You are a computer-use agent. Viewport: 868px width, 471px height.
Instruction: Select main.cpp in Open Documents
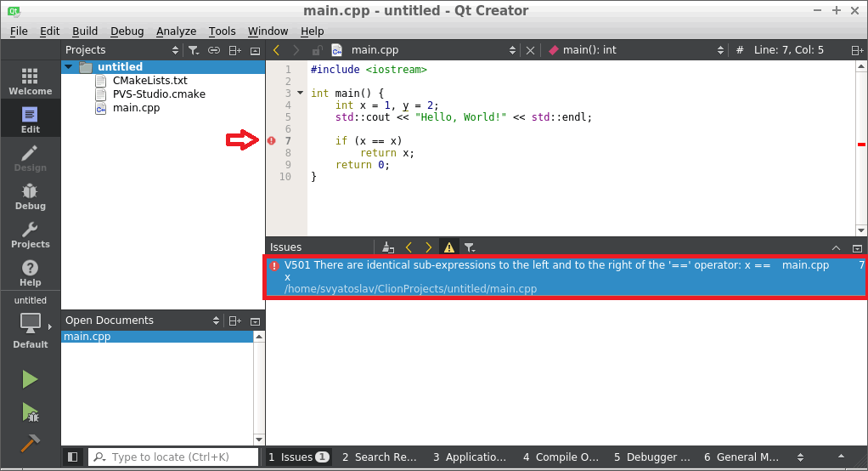point(157,337)
